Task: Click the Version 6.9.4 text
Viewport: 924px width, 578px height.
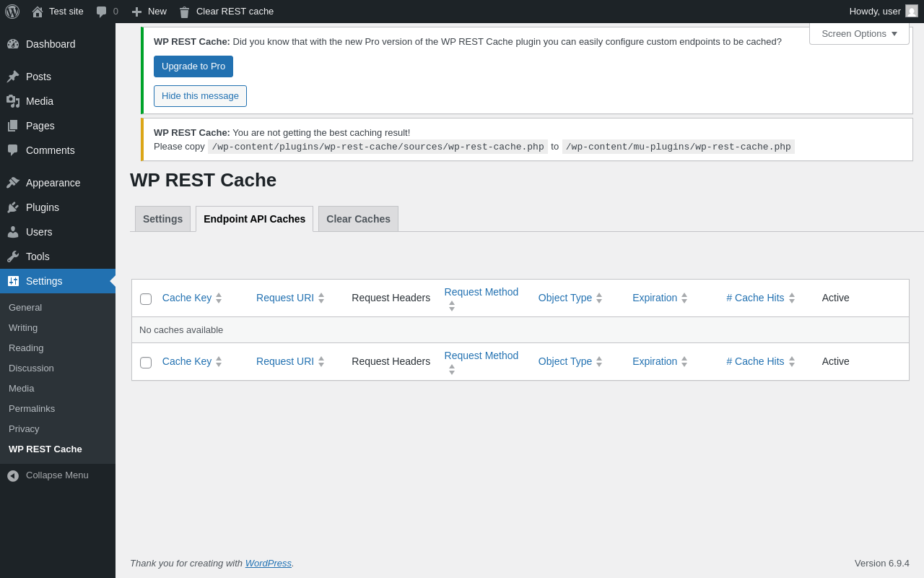Action: 882,563
